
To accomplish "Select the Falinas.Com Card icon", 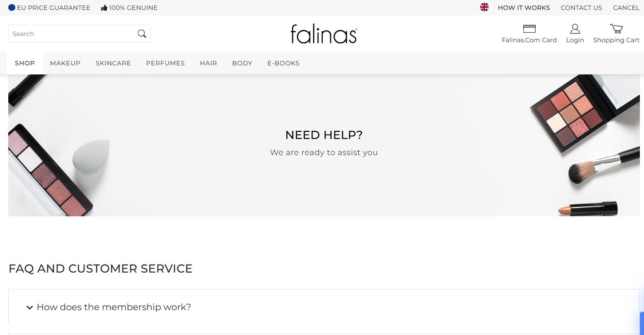I will tap(529, 28).
